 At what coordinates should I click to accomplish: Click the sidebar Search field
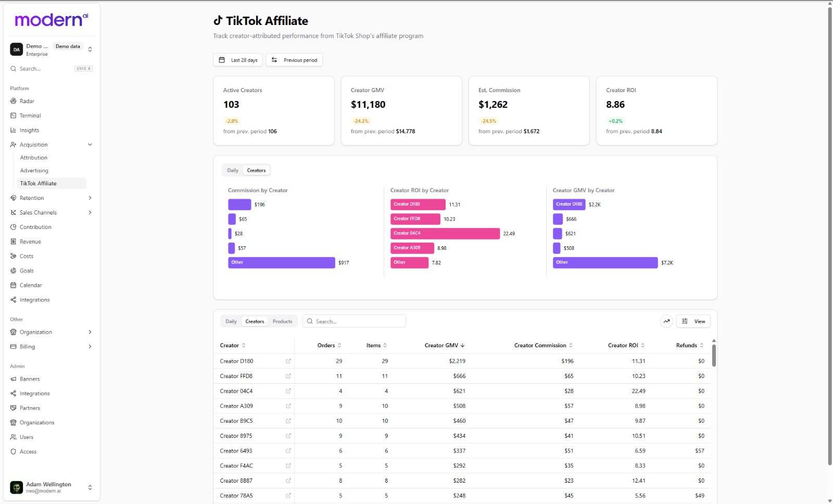click(51, 69)
